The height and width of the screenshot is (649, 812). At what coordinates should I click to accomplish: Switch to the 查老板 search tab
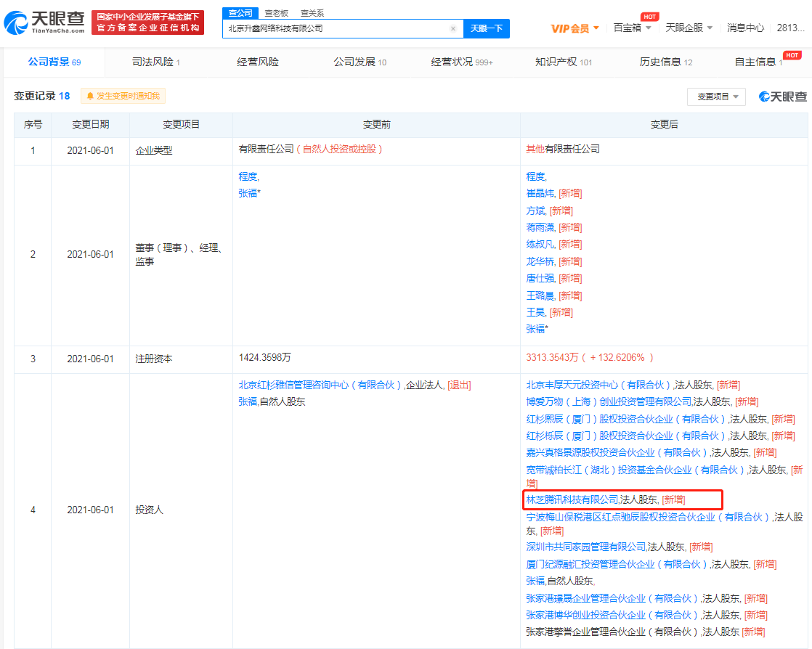(277, 13)
